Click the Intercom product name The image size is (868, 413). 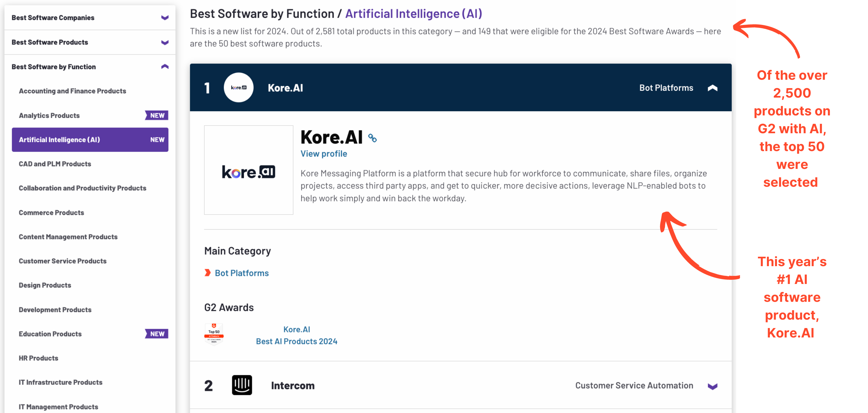pyautogui.click(x=293, y=386)
